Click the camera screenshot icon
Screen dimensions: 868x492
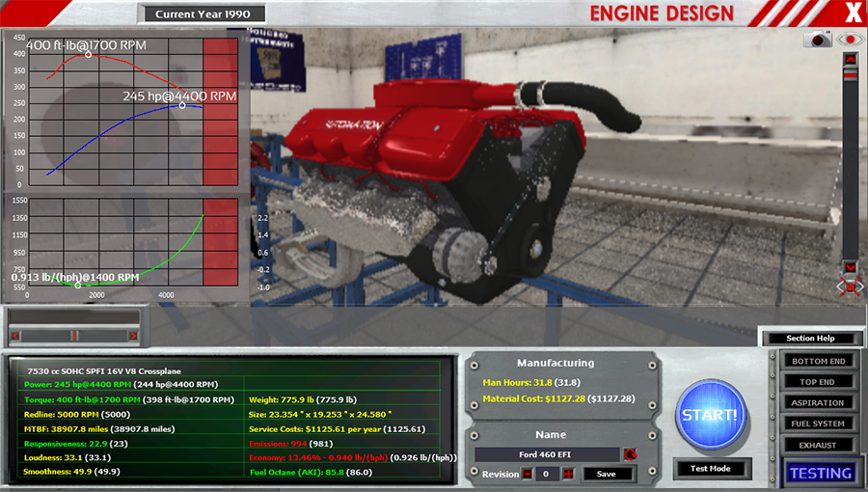(x=819, y=39)
